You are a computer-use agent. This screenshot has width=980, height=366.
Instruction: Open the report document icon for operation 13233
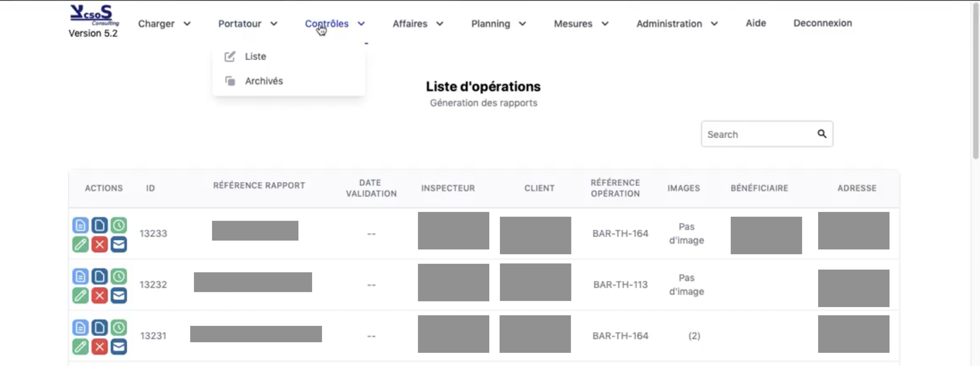[80, 225]
